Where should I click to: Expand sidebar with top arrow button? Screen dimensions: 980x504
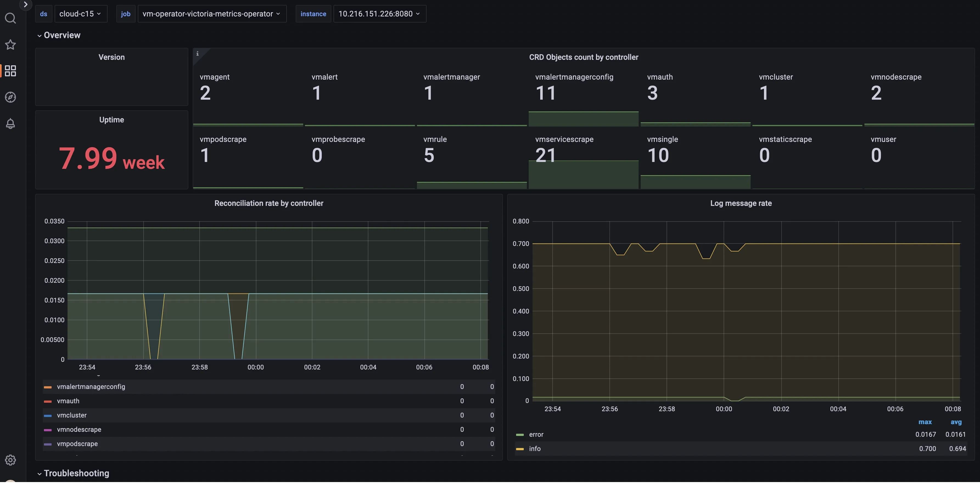26,5
